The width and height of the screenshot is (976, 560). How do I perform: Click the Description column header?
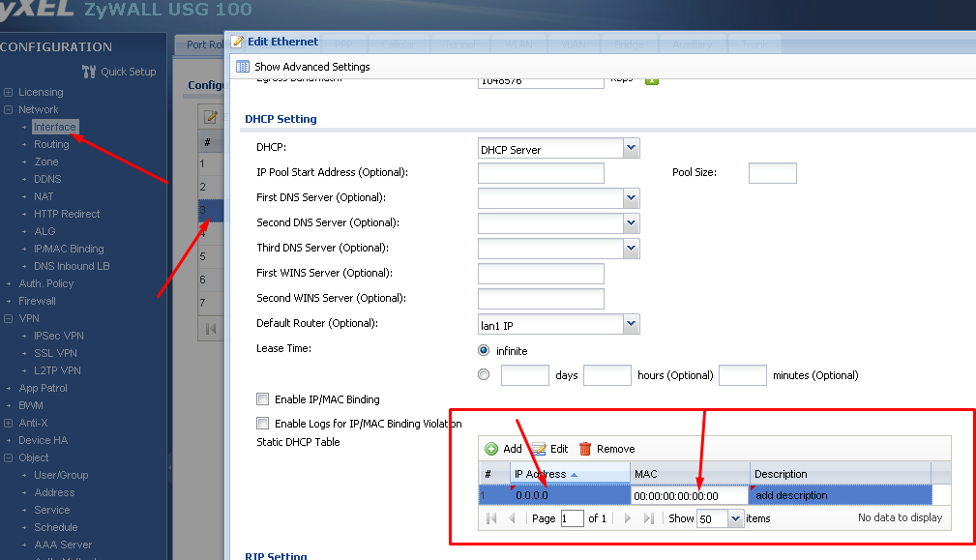841,474
